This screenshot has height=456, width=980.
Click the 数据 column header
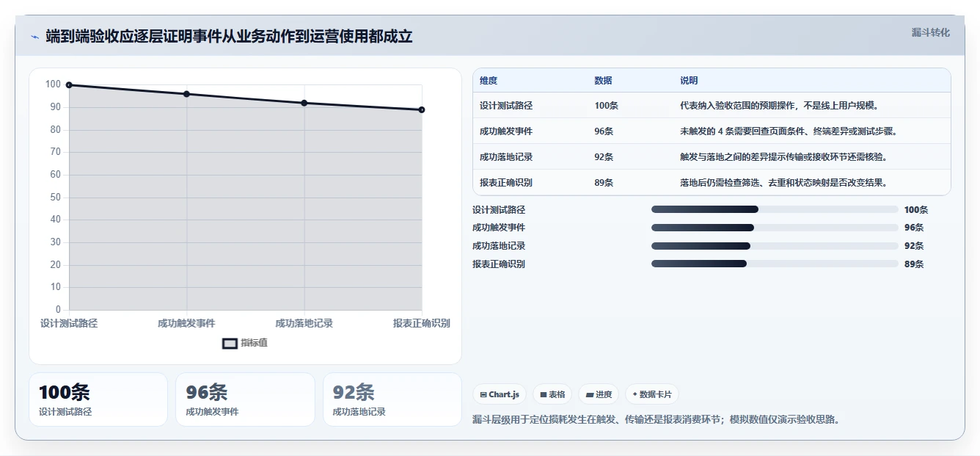603,81
